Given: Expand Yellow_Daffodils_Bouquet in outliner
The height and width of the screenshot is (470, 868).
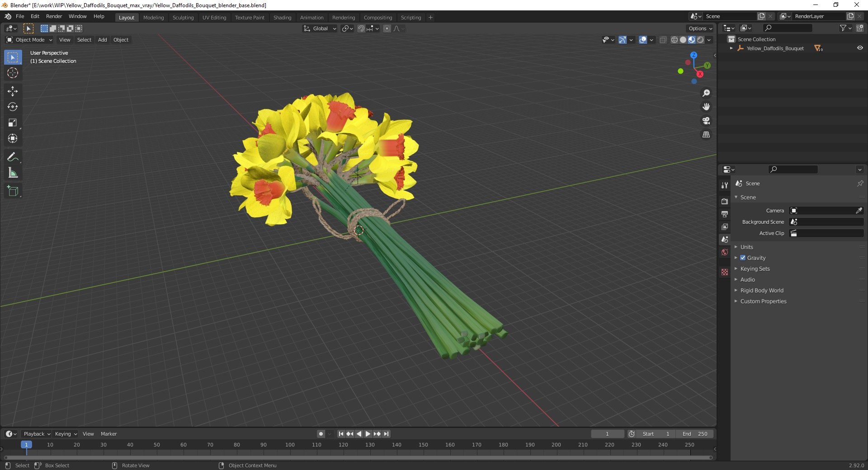Looking at the screenshot, I should (x=731, y=48).
